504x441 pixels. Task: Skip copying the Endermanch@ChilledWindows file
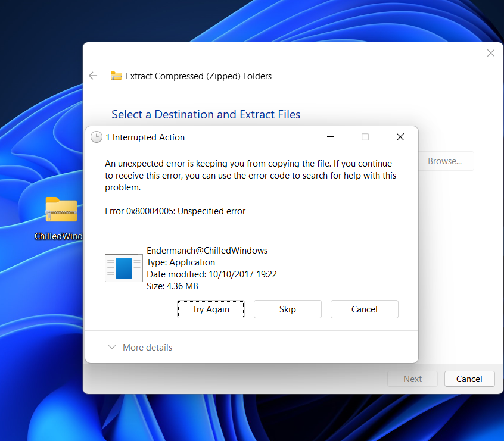(x=287, y=309)
